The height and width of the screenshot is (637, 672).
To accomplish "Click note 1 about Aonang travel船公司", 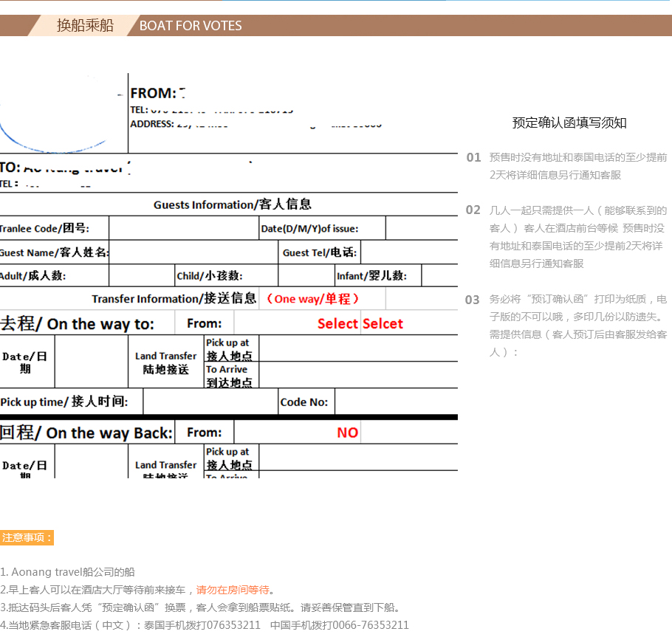I will tap(67, 572).
